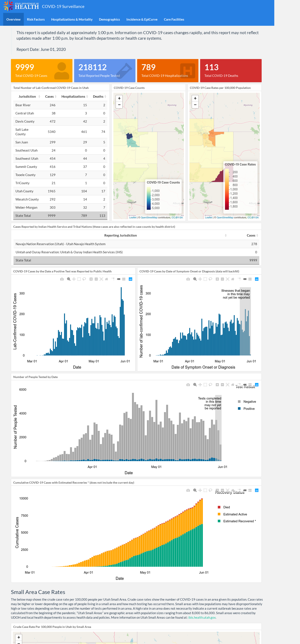
Task: Open OpenStreetMap link under Case Counts map
Action: (149, 217)
